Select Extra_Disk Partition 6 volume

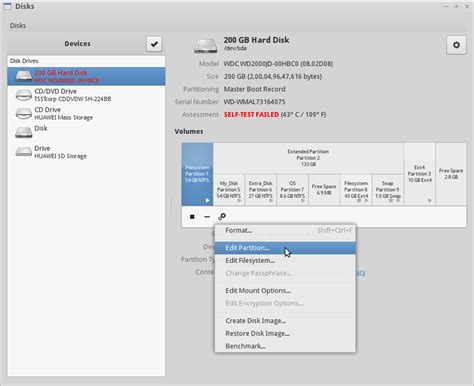(261, 190)
